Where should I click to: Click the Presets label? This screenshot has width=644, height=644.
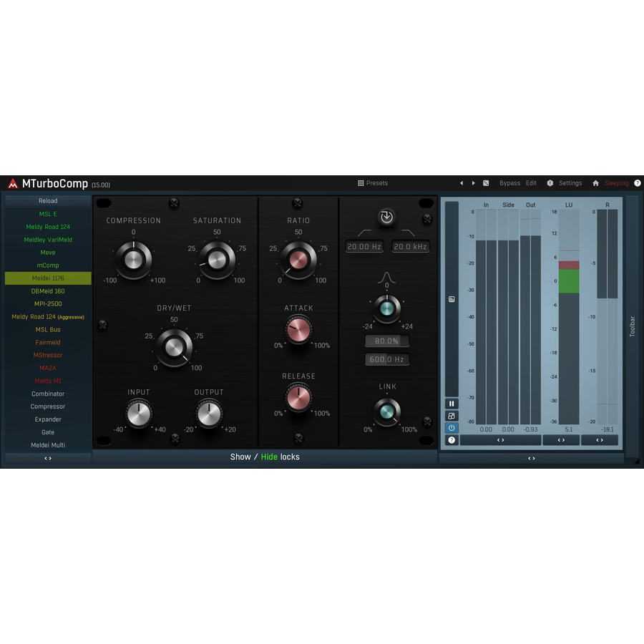coord(377,183)
